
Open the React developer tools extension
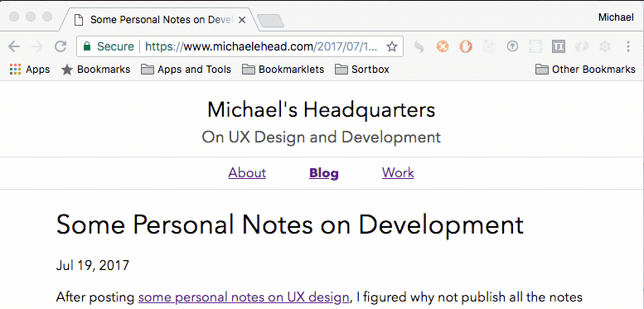[x=535, y=46]
